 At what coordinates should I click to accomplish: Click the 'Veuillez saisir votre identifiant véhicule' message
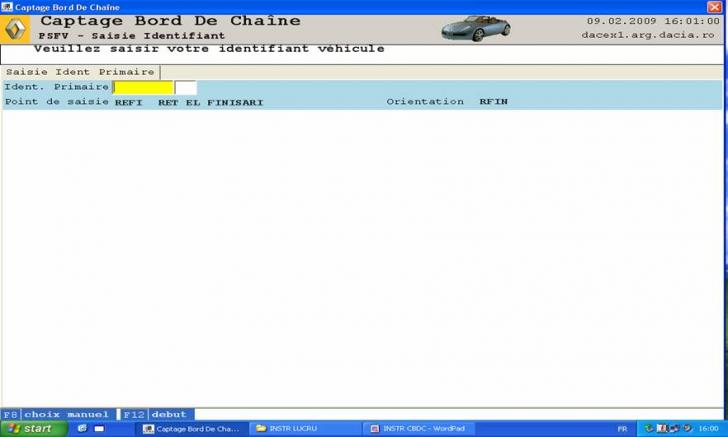point(209,49)
